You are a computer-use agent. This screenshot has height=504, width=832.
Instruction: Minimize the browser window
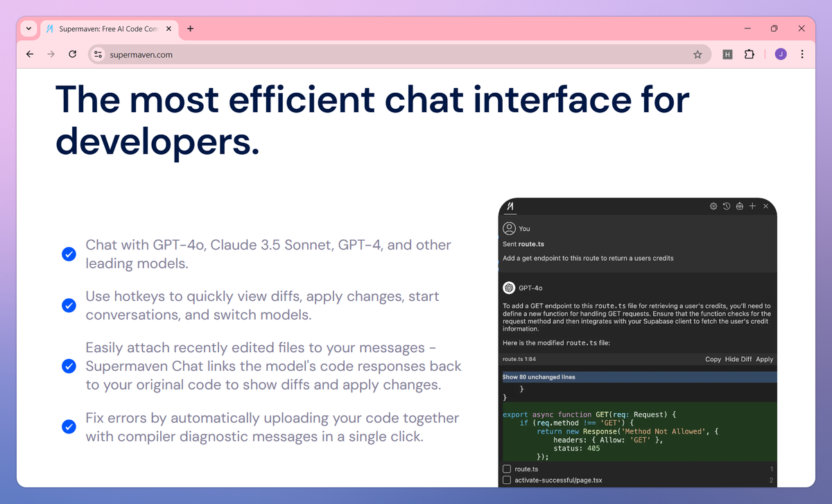(747, 29)
